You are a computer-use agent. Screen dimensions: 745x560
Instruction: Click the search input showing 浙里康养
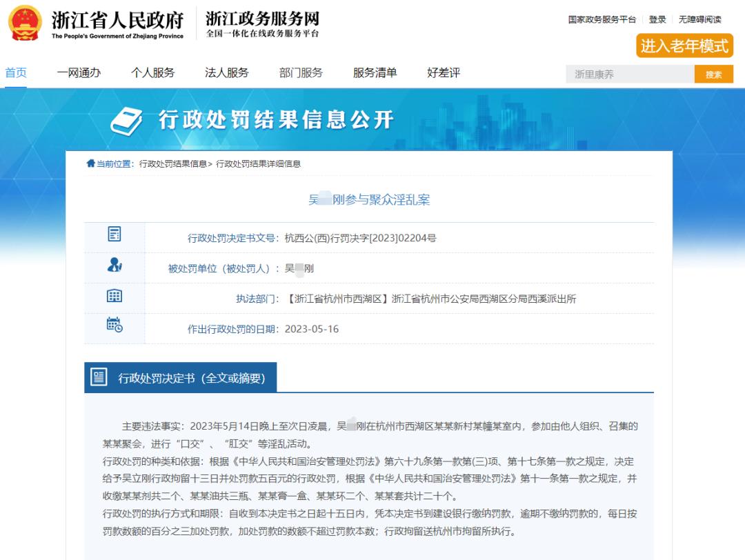click(x=628, y=74)
